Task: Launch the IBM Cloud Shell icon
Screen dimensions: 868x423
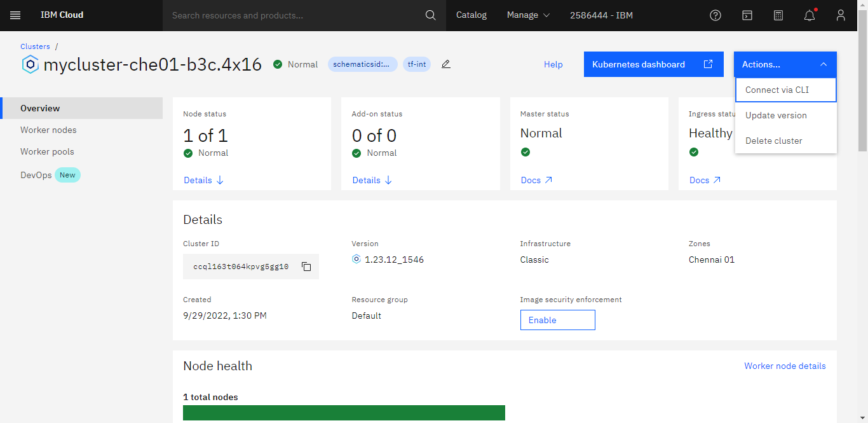Action: point(747,15)
